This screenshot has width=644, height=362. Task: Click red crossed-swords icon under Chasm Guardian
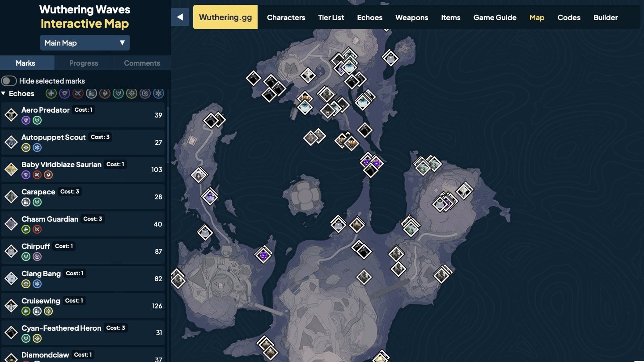point(37,229)
